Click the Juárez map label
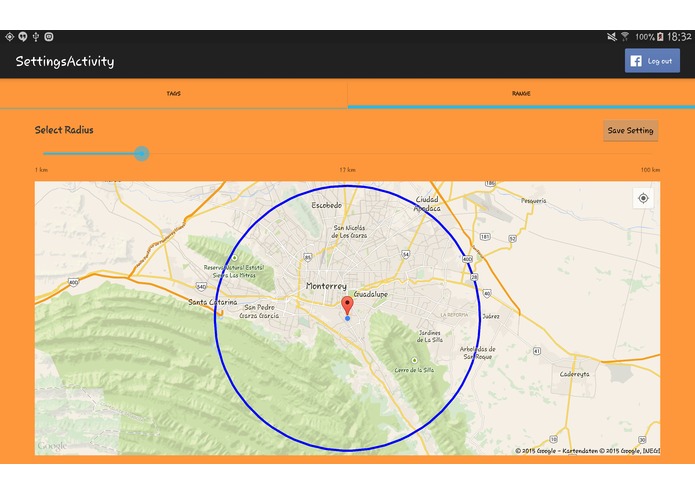This screenshot has width=695, height=494. pos(491,316)
